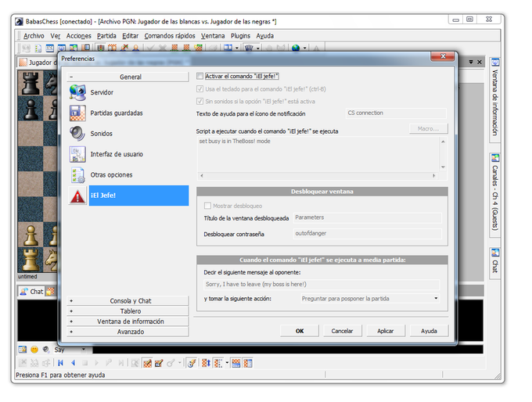Screen dimensions: 532x402
Task: Click the board with blue bar icon
Action: point(235,363)
